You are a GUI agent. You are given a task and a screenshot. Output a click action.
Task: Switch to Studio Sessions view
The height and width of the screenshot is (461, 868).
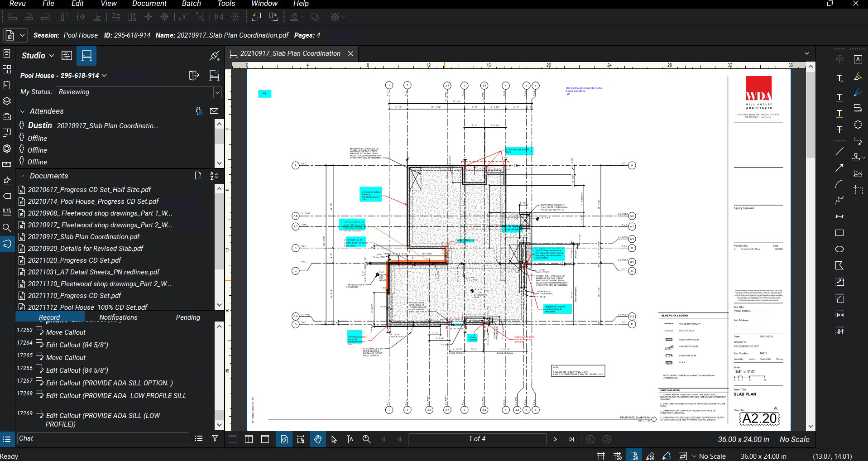(86, 56)
